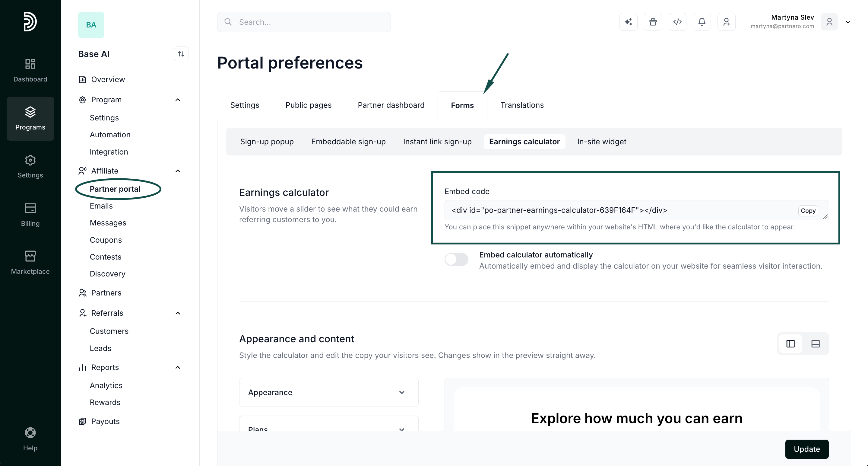Screen dimensions: 868x466
Task: Click the gift box icon in header
Action: click(653, 22)
